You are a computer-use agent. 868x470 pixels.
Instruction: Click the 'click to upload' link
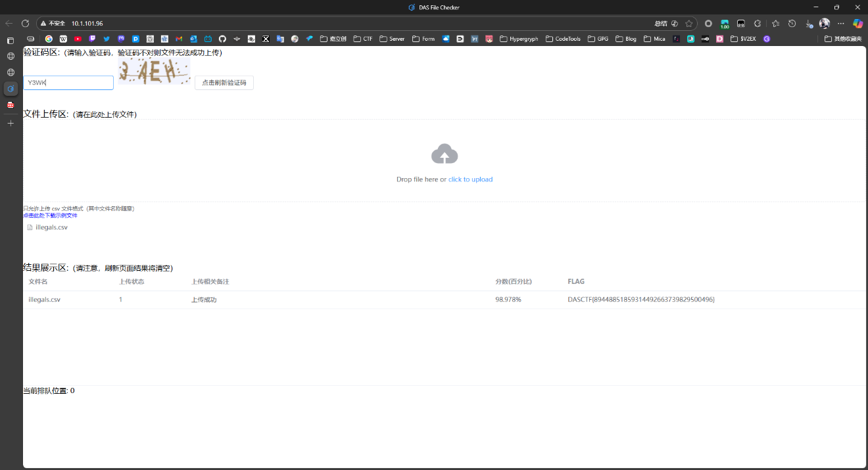pos(470,179)
